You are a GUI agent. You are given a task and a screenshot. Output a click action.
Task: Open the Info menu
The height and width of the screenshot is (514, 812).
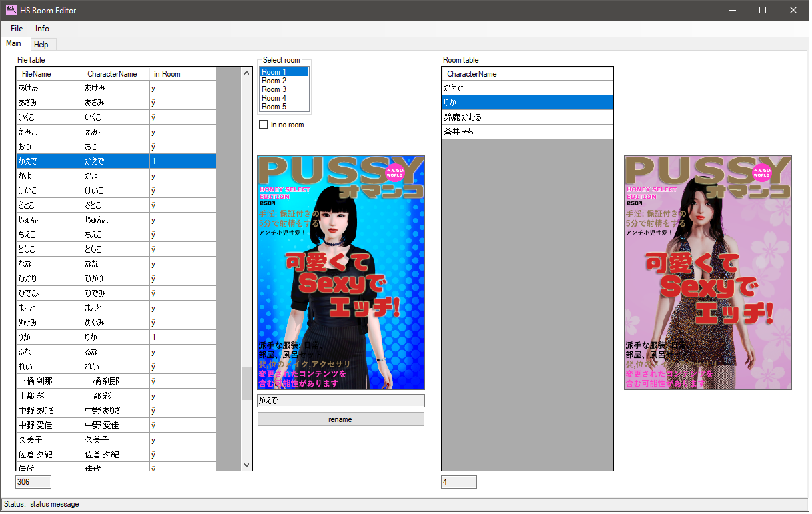42,29
